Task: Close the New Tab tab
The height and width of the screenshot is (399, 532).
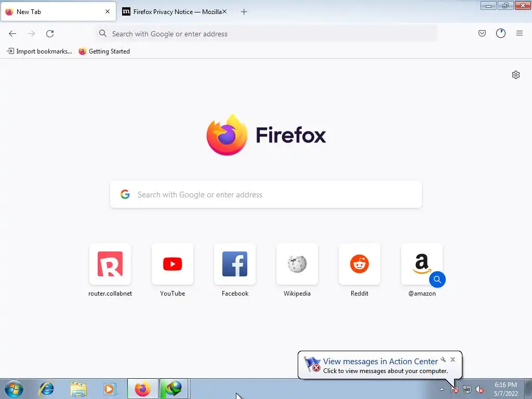Action: pyautogui.click(x=108, y=11)
